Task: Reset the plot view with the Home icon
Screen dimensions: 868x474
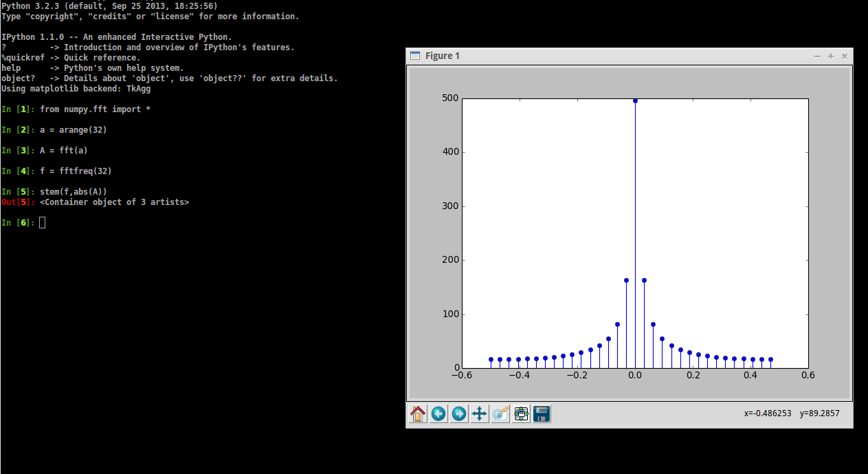Action: (418, 413)
